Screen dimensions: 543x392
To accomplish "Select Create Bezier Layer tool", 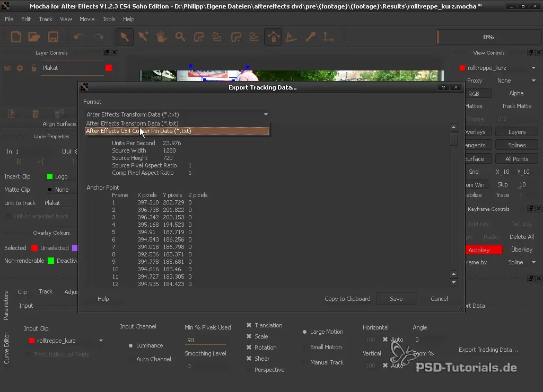I will (x=236, y=37).
